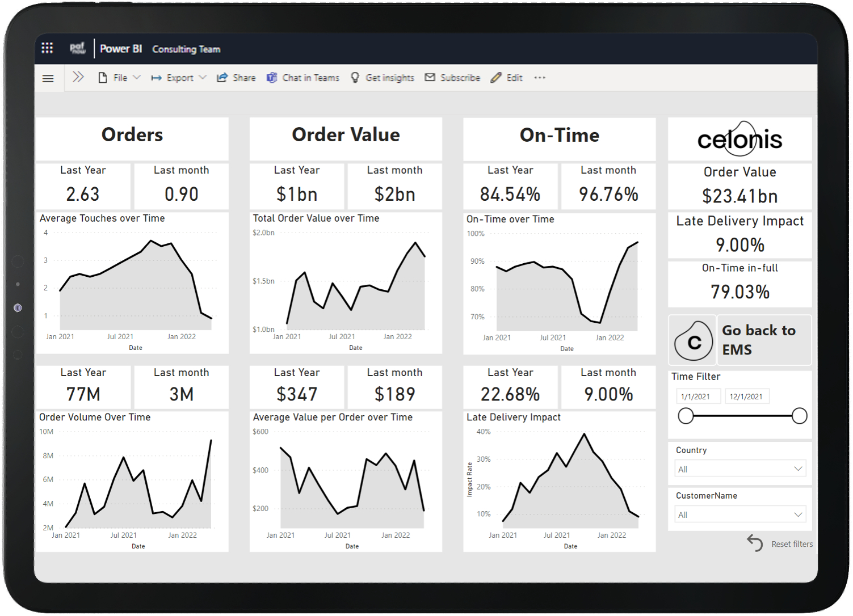Screen dimensions: 853x616
Task: Expand the CustomerName dropdown
Action: point(740,514)
